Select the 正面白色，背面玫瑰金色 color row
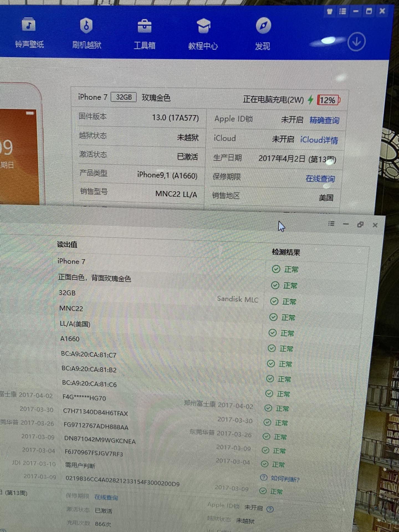This screenshot has height=532, width=399. (x=94, y=278)
